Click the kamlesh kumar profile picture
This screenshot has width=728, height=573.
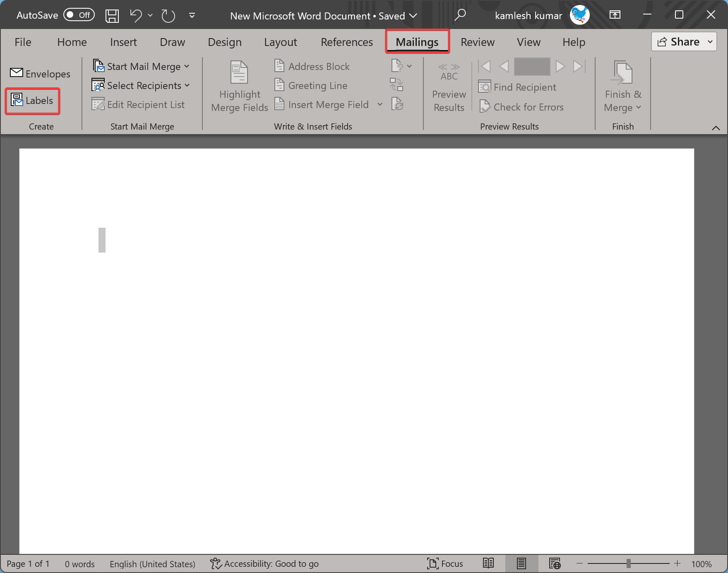pyautogui.click(x=580, y=15)
